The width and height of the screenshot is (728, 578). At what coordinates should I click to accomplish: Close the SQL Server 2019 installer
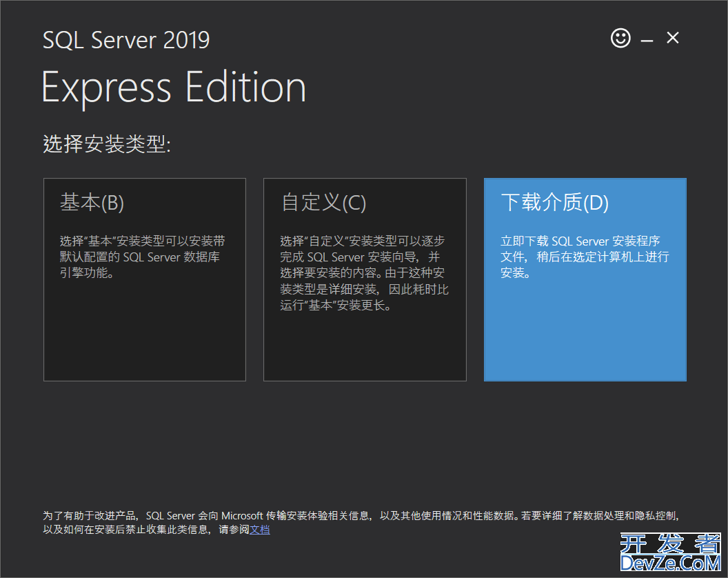(672, 38)
